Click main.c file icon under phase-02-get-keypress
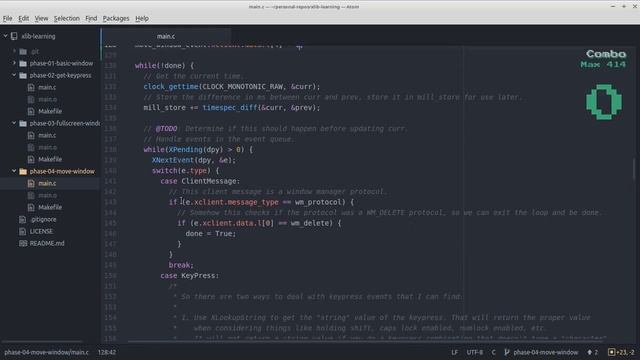 31,87
